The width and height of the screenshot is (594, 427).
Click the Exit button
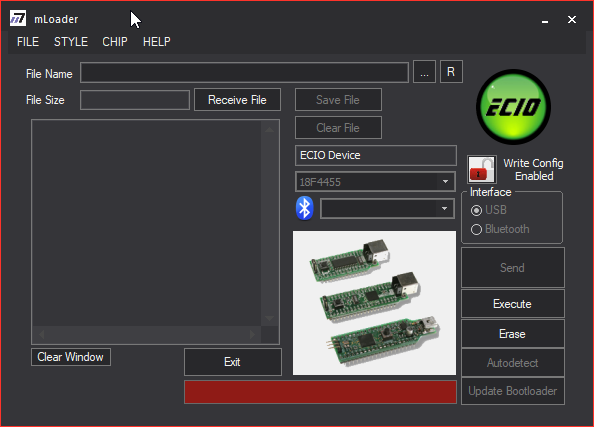[x=233, y=362]
